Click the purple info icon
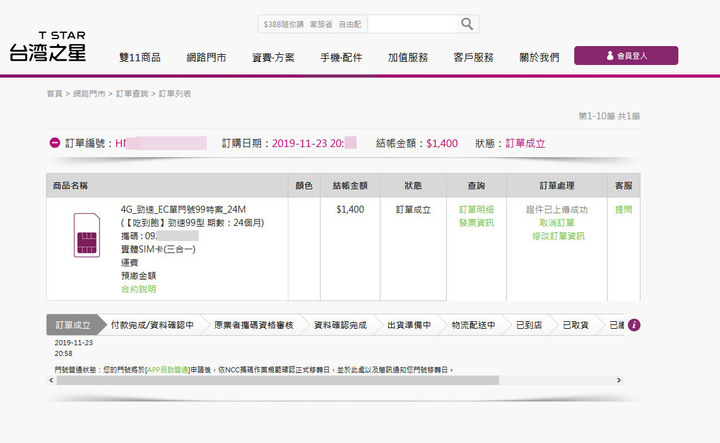Screen dimensions: 720x443 click(x=634, y=325)
